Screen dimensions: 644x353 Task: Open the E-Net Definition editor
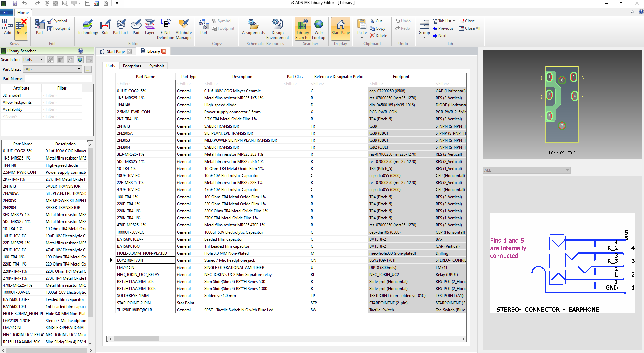[x=165, y=29]
